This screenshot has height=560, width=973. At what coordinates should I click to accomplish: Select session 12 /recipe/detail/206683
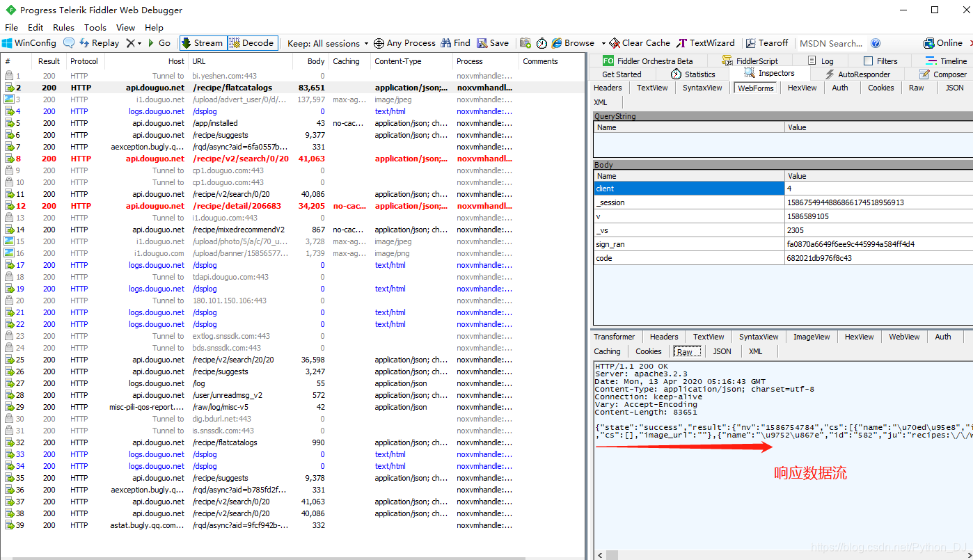292,206
